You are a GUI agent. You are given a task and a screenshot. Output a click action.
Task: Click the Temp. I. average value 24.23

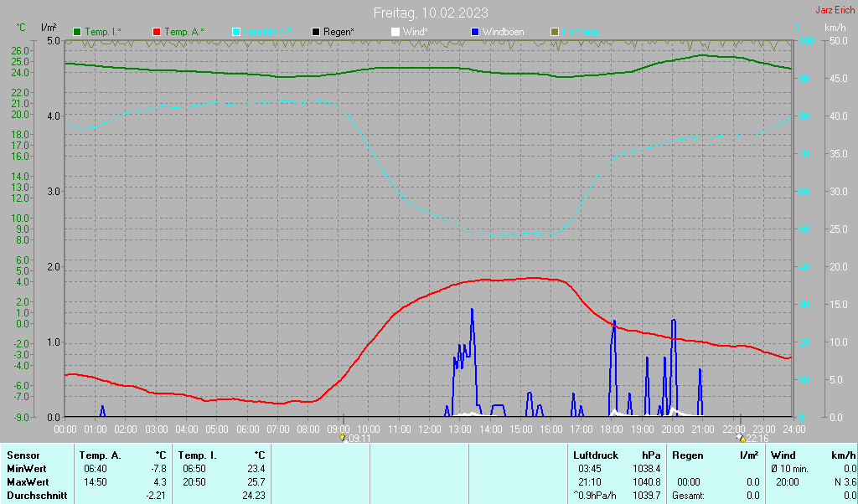click(x=254, y=496)
